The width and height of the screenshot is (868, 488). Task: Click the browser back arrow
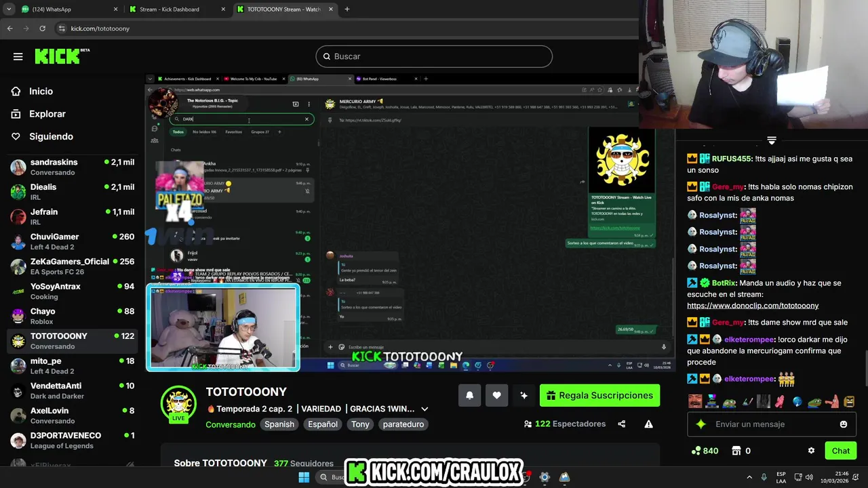(x=9, y=28)
